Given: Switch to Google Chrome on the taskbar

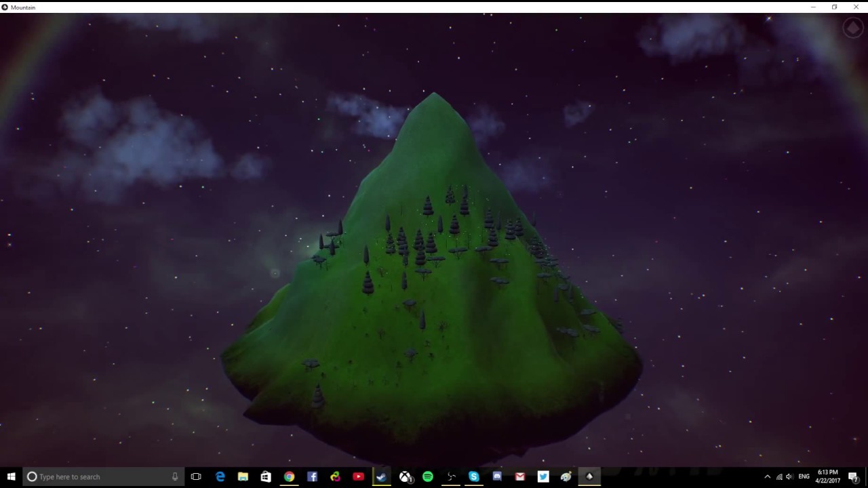Looking at the screenshot, I should pos(289,476).
